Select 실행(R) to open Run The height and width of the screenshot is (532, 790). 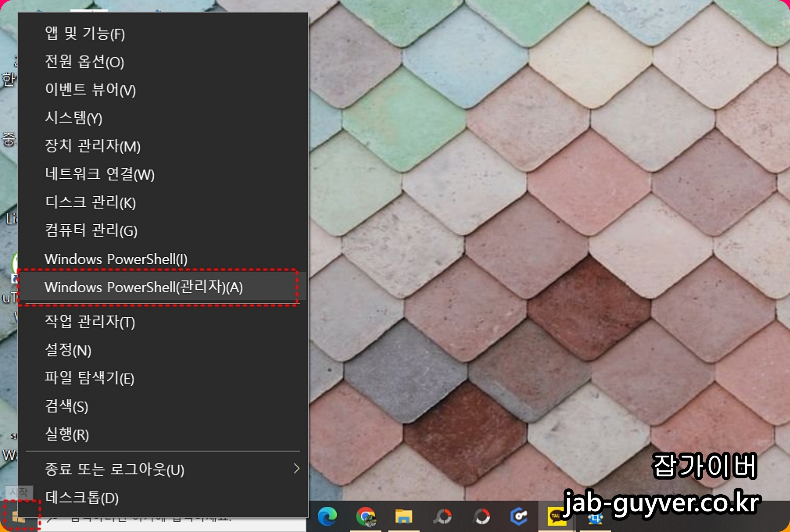[67, 434]
